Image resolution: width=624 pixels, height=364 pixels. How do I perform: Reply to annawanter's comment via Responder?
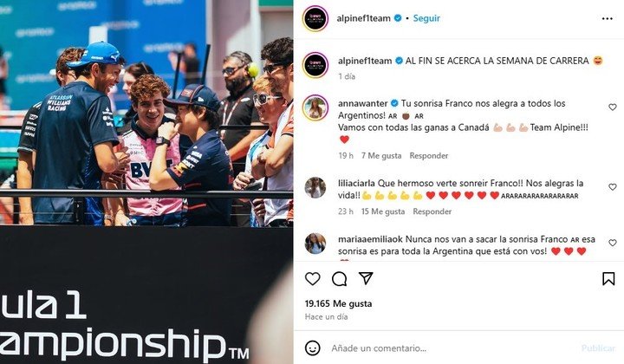pos(429,155)
